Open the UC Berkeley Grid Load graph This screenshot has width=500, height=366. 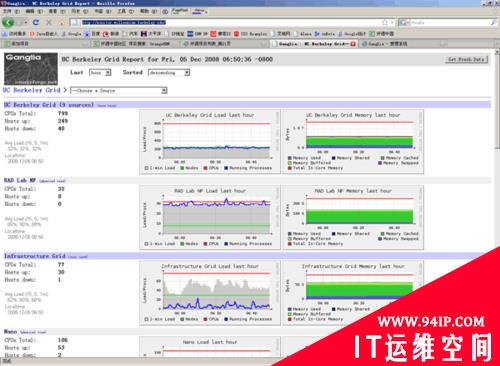coord(210,142)
